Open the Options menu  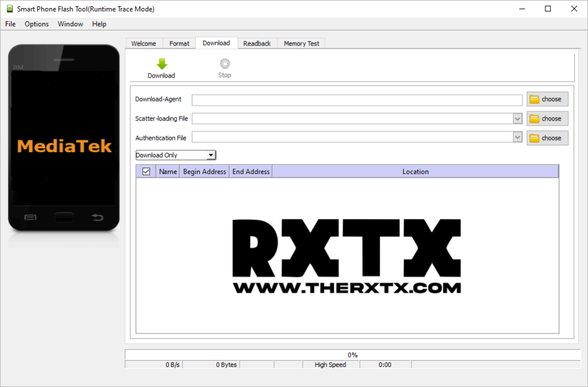click(x=36, y=24)
